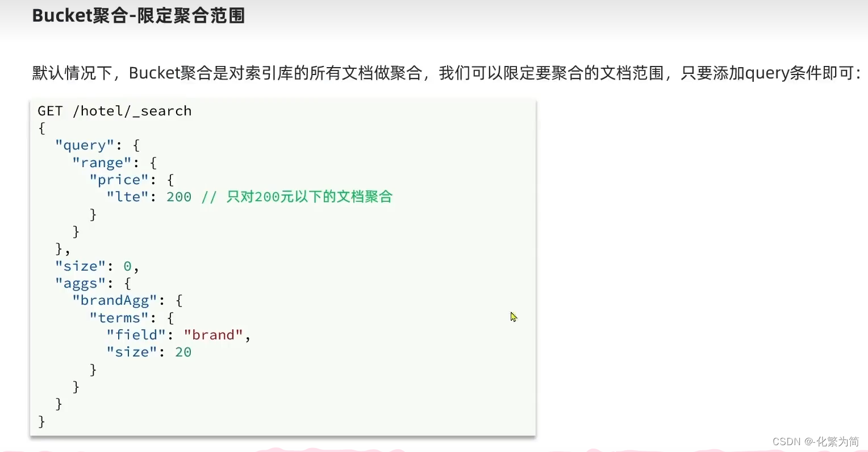Click the "brand" string value
The image size is (868, 452).
214,335
